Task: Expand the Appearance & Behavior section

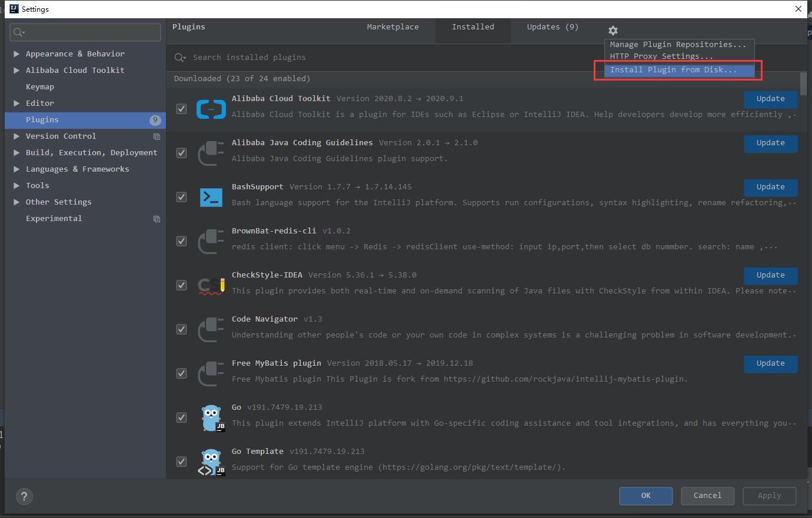Action: point(16,54)
